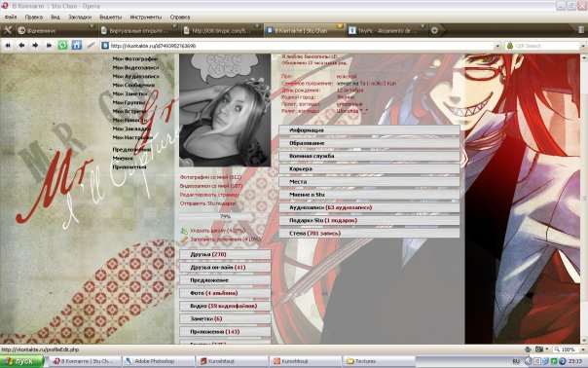The image size is (588, 368).
Task: Open Мои Сообщения link
Action: [x=133, y=85]
